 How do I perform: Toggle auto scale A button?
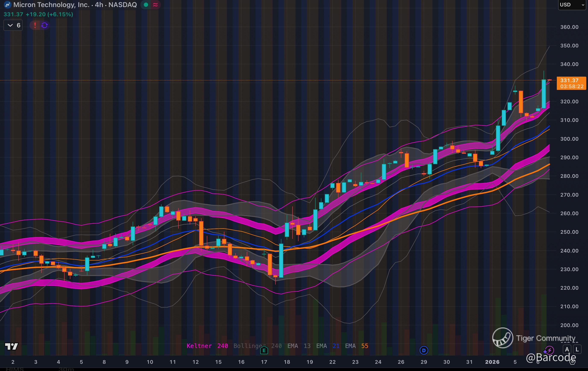567,349
